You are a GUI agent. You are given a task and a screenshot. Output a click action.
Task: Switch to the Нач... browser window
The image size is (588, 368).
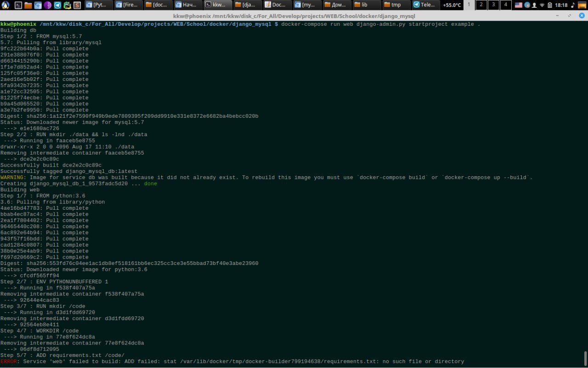tap(188, 5)
